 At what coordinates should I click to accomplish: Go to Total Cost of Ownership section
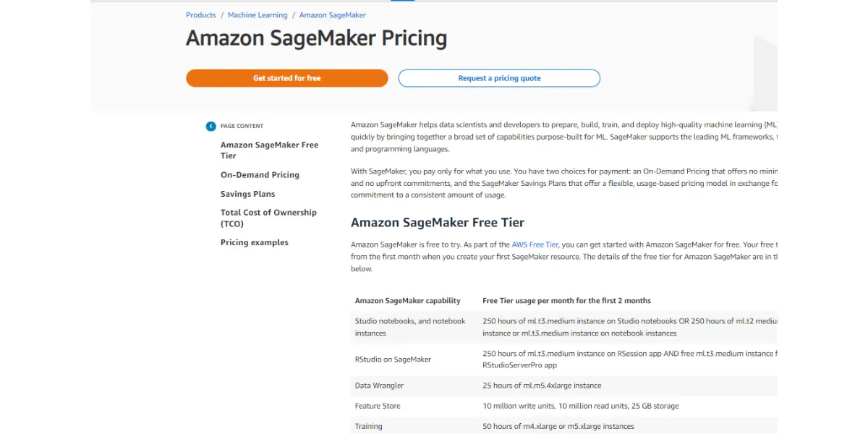pyautogui.click(x=268, y=218)
